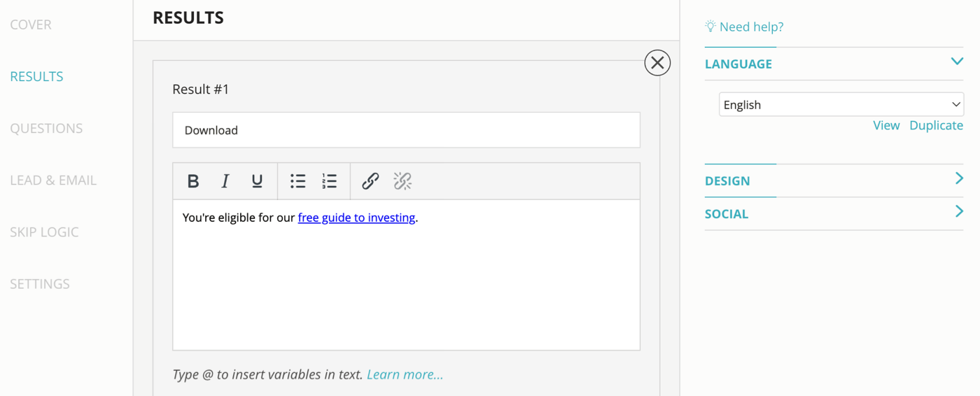Select the Results sidebar tab
Screen dimensions: 980x396
click(x=36, y=76)
